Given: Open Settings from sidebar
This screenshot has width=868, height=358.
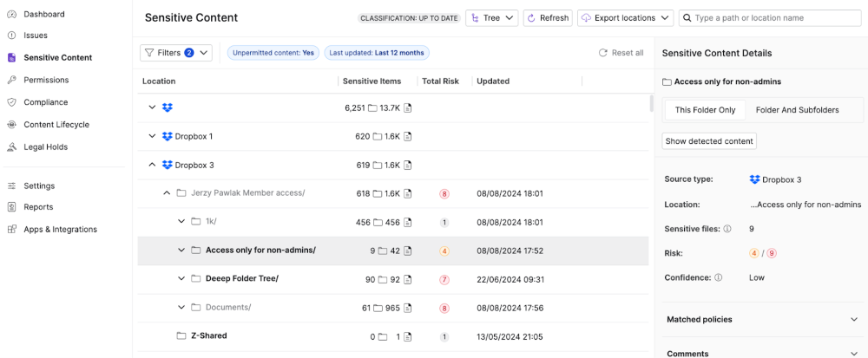Looking at the screenshot, I should click(39, 186).
